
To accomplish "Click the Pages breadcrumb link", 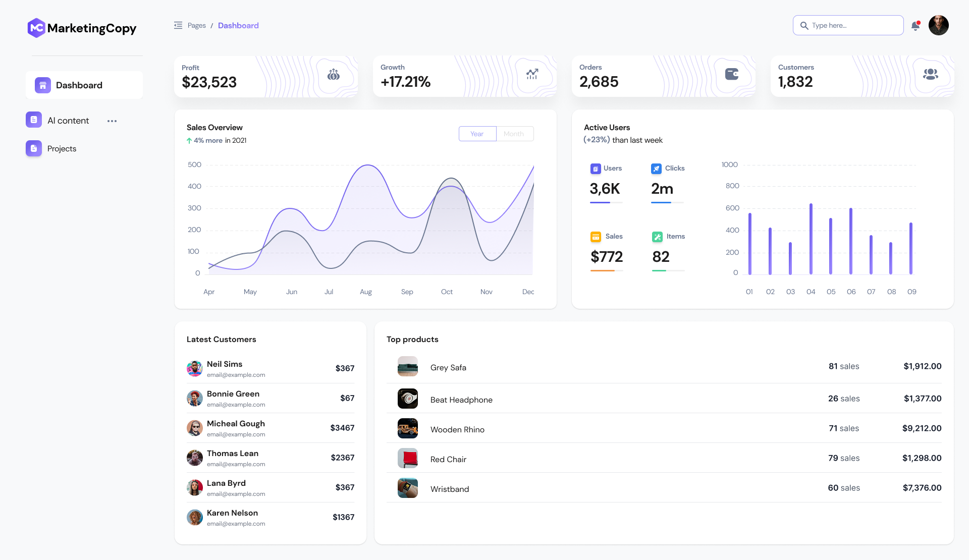I will pos(196,25).
